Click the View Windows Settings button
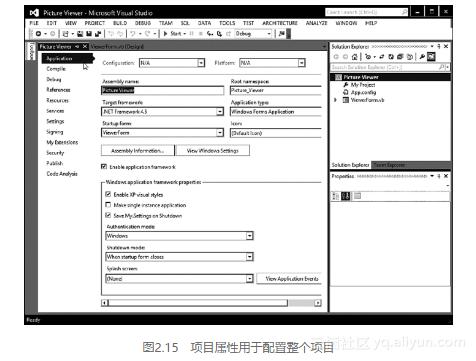The image size is (476, 361). 213,151
